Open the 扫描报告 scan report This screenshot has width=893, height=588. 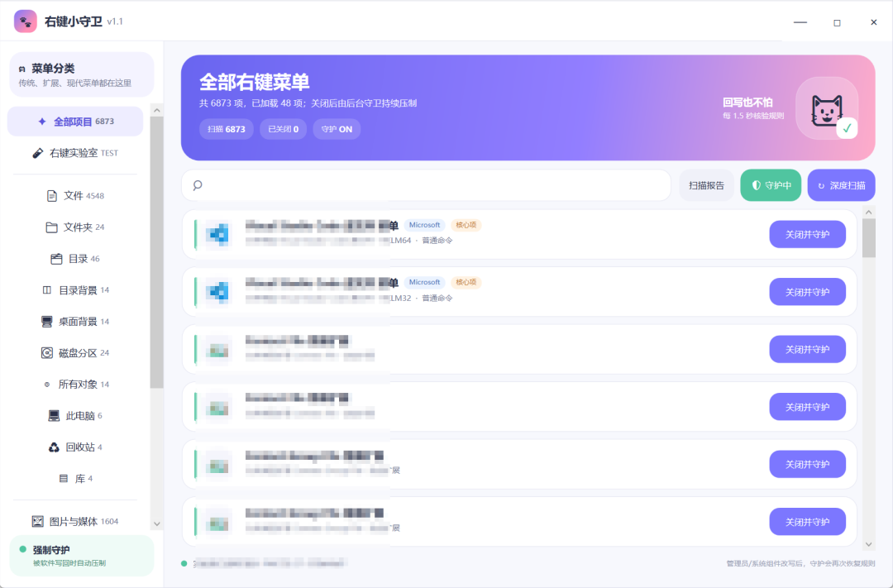point(706,185)
